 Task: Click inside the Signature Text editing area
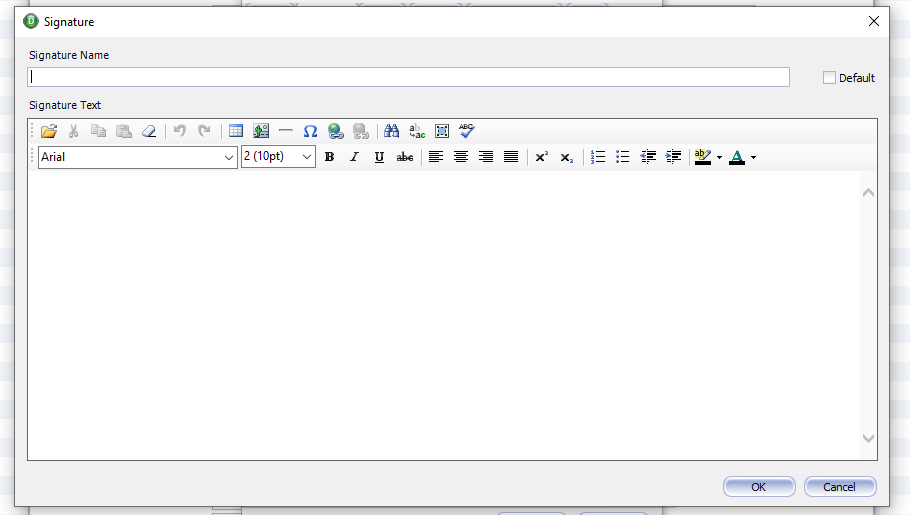444,315
